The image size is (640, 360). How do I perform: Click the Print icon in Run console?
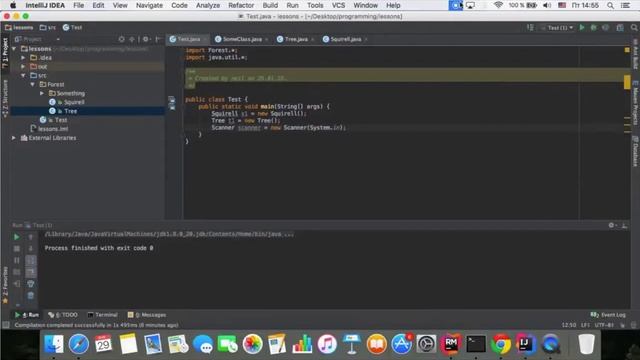click(x=31, y=284)
